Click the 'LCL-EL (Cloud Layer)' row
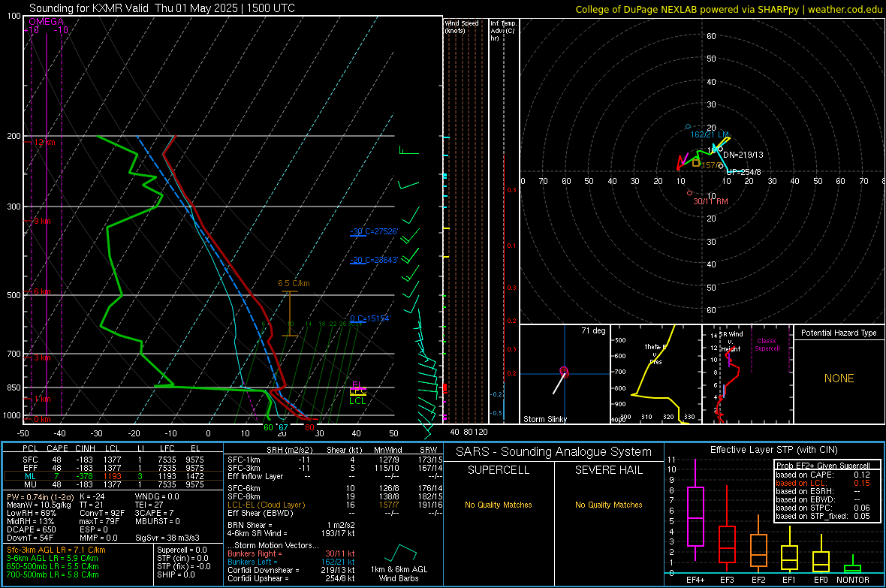Viewport: 886px width, 588px height. point(335,505)
